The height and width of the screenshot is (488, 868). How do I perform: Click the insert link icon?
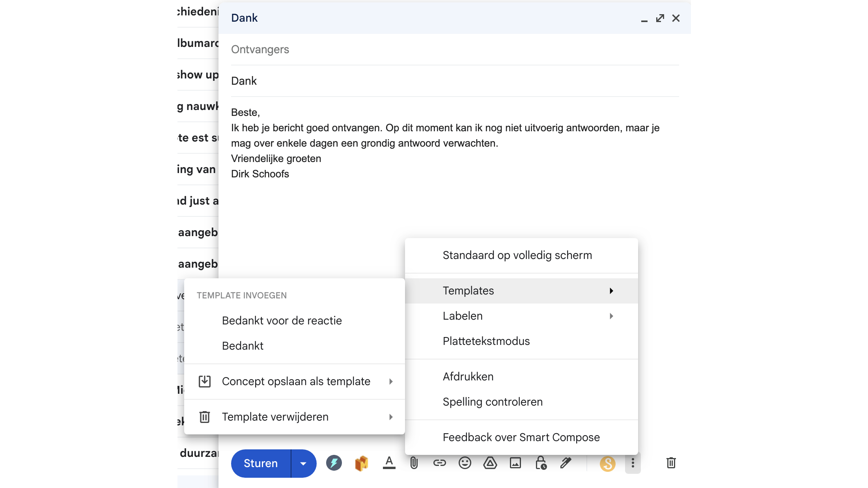tap(439, 463)
